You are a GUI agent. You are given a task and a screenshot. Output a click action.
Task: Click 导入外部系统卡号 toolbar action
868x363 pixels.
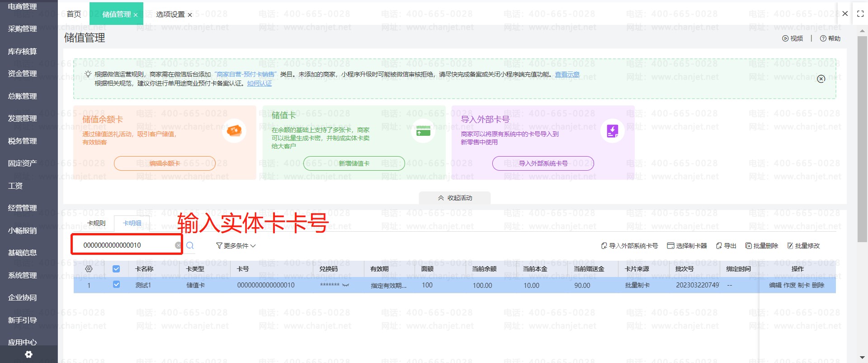(629, 246)
